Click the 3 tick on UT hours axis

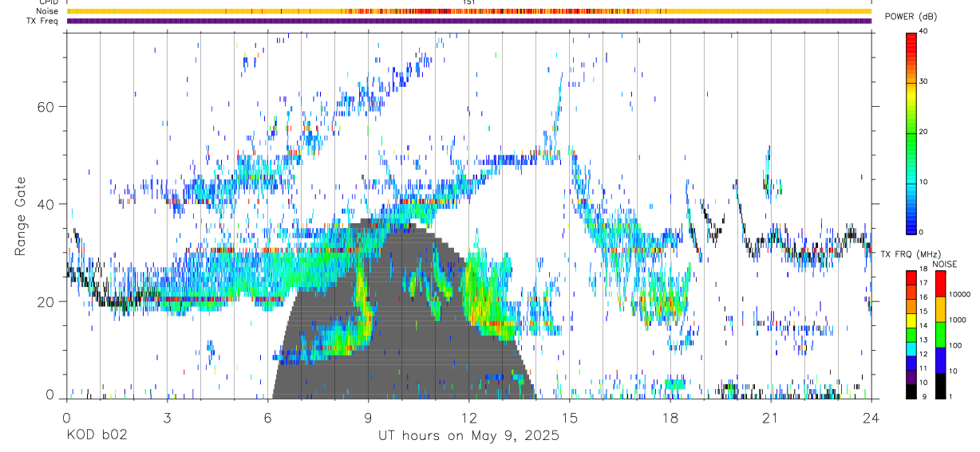tap(167, 417)
